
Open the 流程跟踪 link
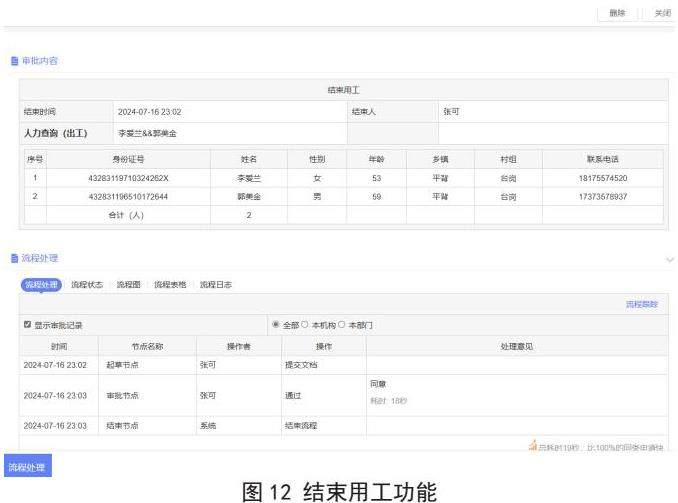pyautogui.click(x=641, y=304)
